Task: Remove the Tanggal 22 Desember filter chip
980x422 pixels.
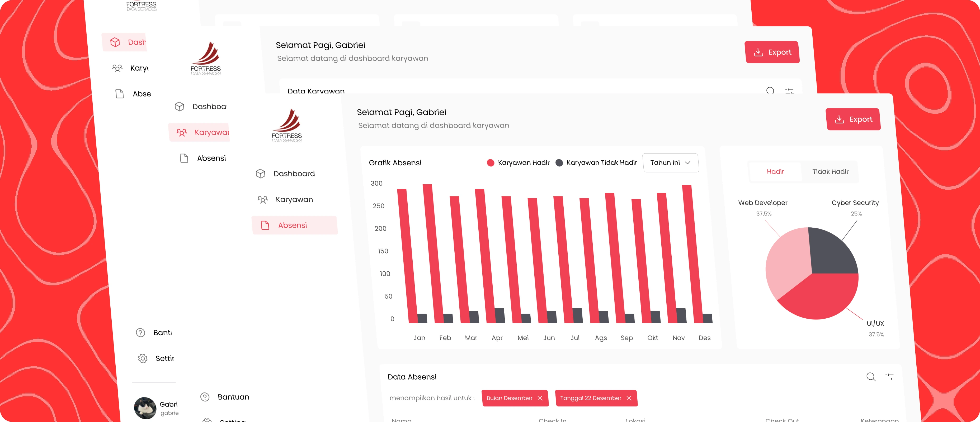Action: pos(630,399)
